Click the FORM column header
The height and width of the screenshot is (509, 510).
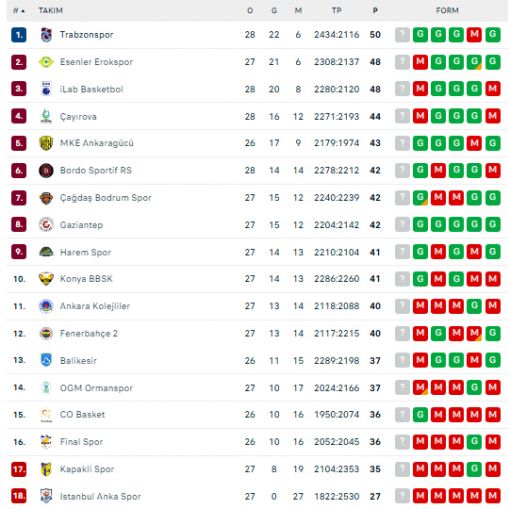(x=447, y=11)
